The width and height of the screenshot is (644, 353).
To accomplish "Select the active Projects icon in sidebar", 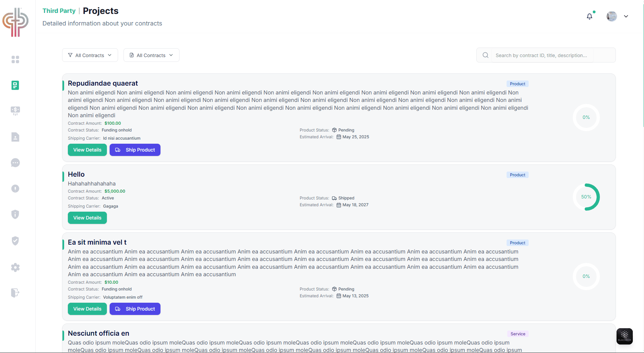I will 15,85.
